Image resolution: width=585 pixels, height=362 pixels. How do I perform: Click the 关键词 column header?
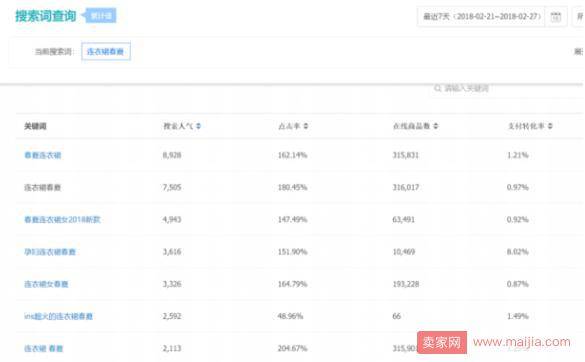pos(35,126)
